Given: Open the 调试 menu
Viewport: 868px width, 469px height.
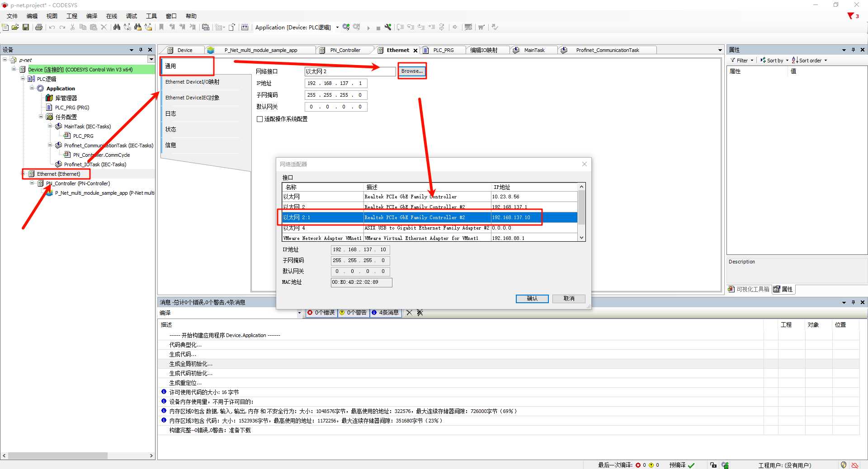Looking at the screenshot, I should pos(131,16).
